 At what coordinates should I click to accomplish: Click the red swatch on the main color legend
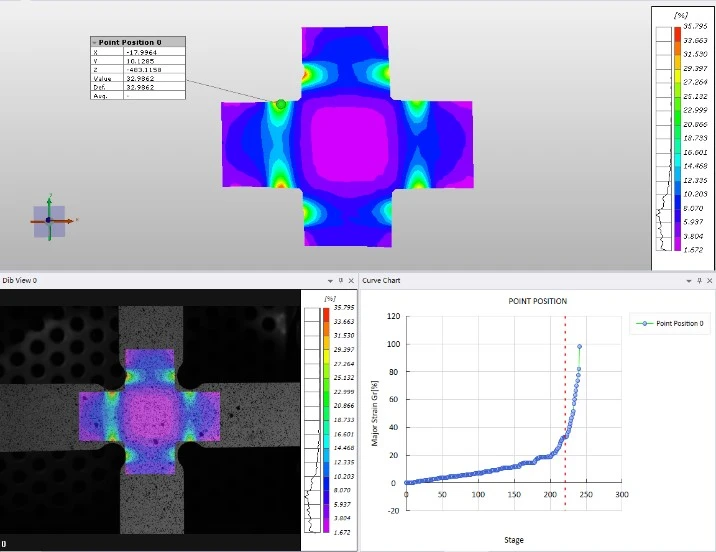pos(677,35)
